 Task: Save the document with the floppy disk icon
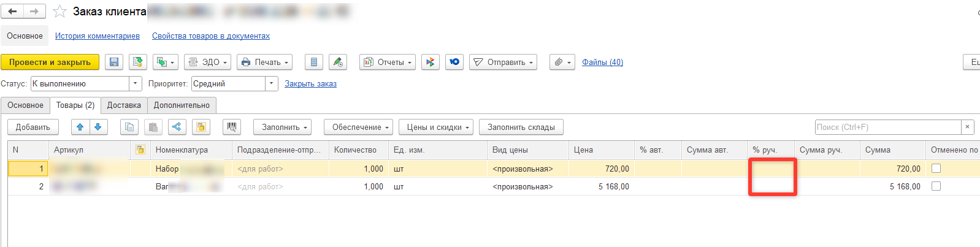click(x=114, y=62)
